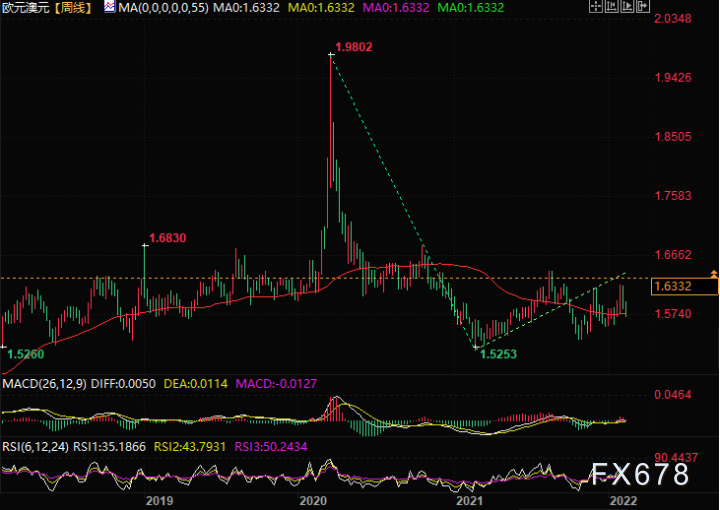The width and height of the screenshot is (720, 510).
Task: Click the 2020 label on time axis
Action: coord(313,501)
